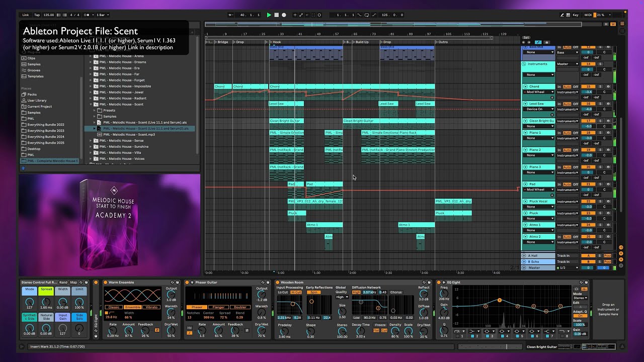Click the Tap tempo button
The height and width of the screenshot is (362, 644).
point(37,15)
